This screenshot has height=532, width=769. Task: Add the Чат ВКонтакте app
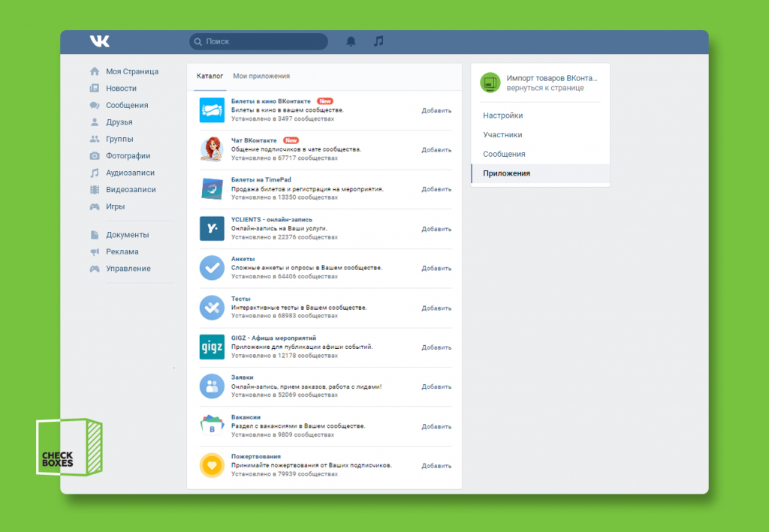436,150
